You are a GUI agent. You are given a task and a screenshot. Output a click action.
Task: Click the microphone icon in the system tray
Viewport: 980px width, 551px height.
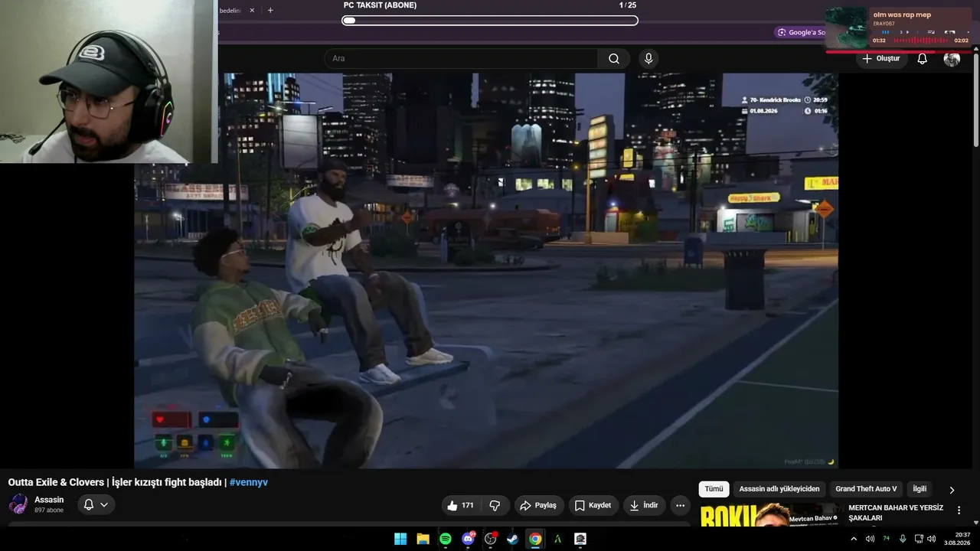903,539
